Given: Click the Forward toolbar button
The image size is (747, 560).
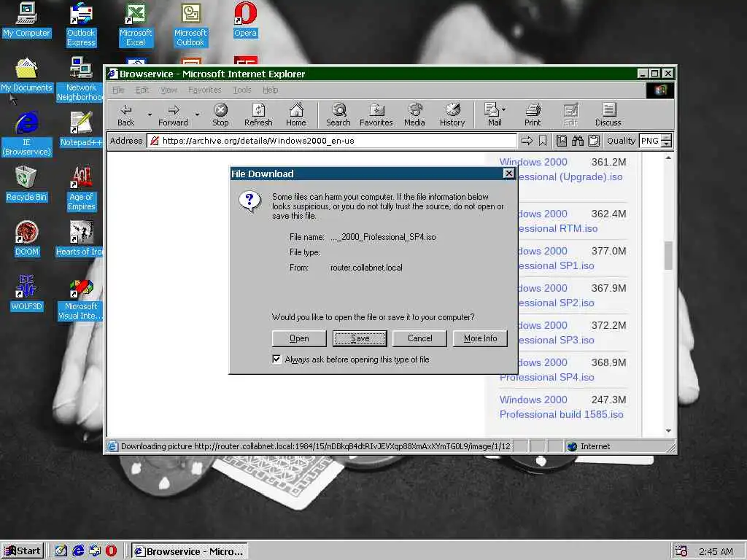Looking at the screenshot, I should pyautogui.click(x=173, y=114).
